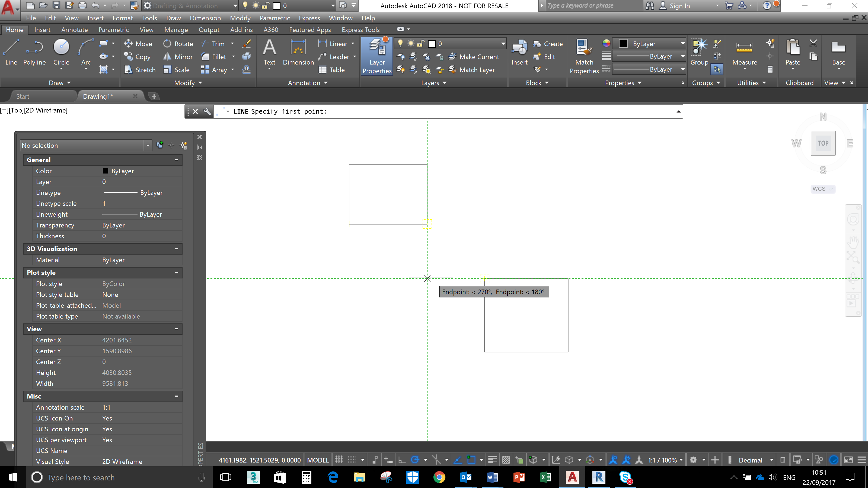The width and height of the screenshot is (868, 488).
Task: Toggle transparency display in status bar
Action: (506, 460)
